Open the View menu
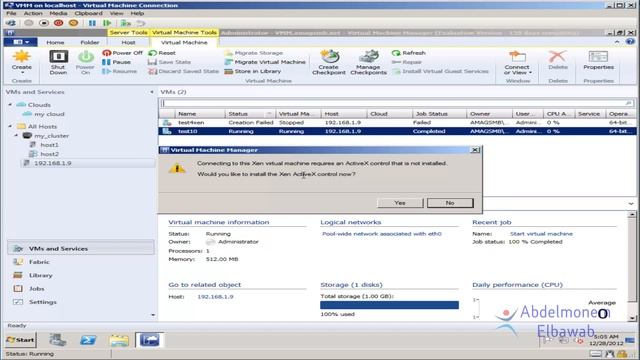The width and height of the screenshot is (640, 360). (x=116, y=13)
